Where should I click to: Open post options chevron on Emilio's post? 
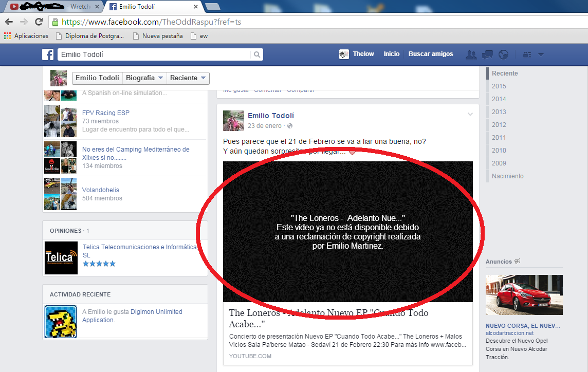[x=470, y=115]
